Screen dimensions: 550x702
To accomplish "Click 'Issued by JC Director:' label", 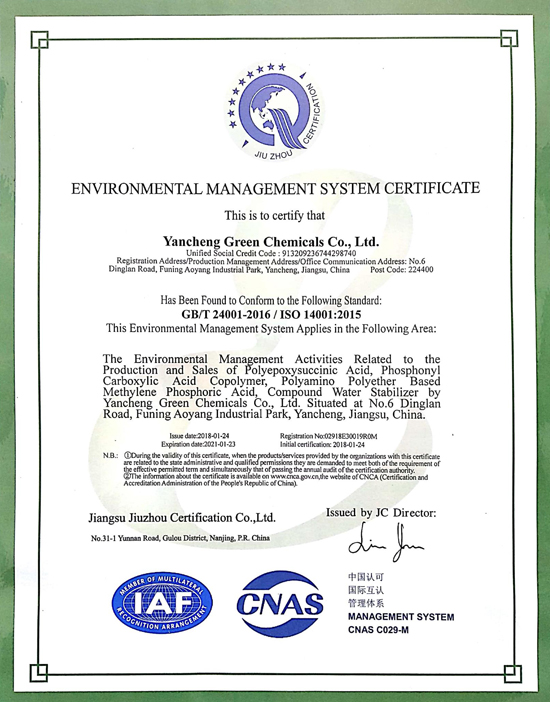I will click(381, 513).
